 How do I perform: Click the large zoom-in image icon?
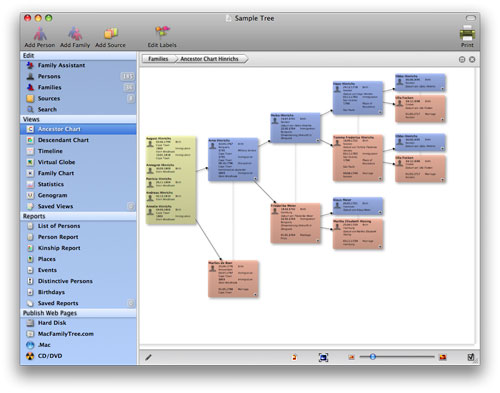[x=443, y=357]
